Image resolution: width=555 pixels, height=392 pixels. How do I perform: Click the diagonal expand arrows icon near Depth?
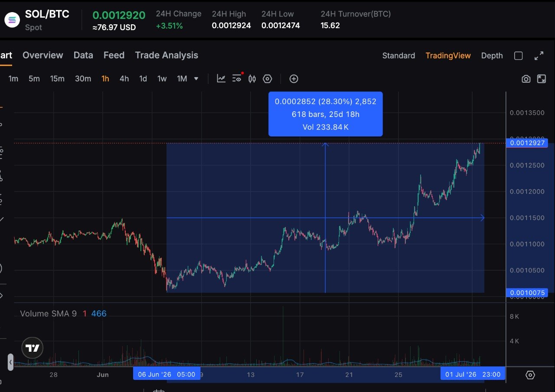click(x=539, y=55)
